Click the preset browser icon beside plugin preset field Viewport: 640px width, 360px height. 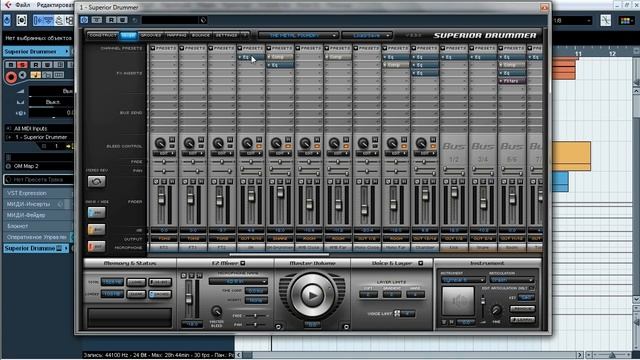(203, 20)
